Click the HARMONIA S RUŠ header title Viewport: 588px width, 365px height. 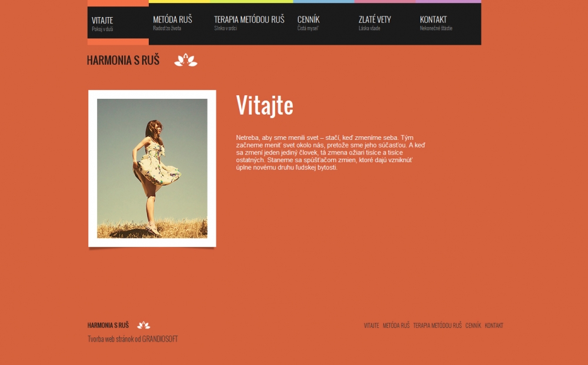pos(123,60)
